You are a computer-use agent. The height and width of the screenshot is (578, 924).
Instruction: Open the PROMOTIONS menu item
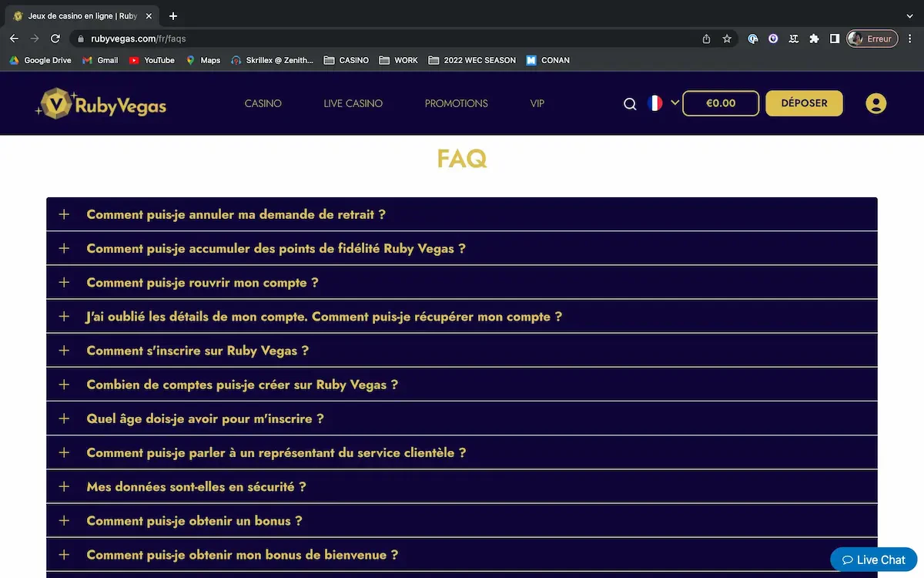pos(456,103)
